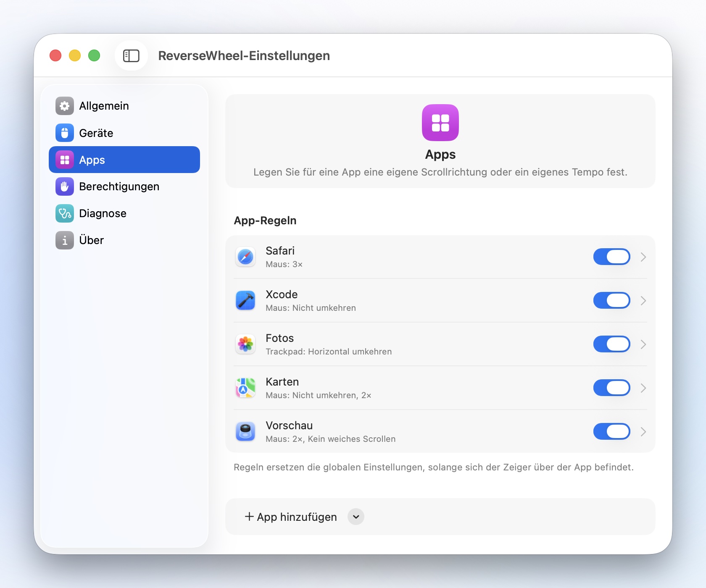
Task: Click 'Maus: Nicht umkehren' under Xcode
Action: 311,308
